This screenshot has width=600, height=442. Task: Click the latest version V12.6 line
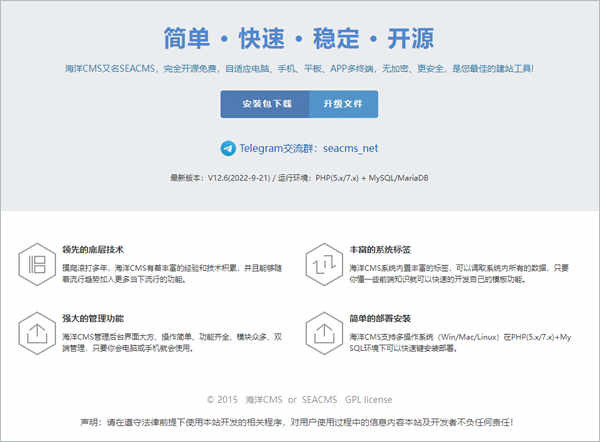point(299,178)
